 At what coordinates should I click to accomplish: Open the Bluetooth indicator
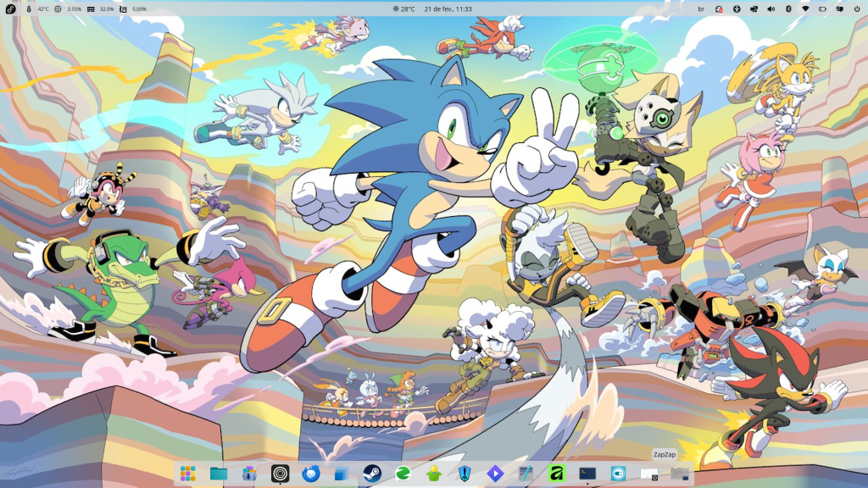[x=788, y=8]
